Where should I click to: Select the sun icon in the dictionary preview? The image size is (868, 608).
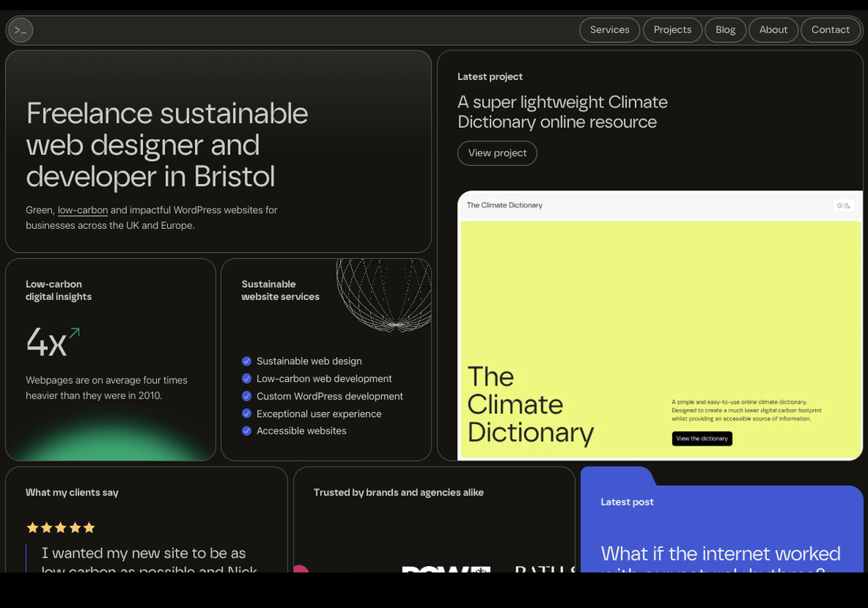point(840,205)
